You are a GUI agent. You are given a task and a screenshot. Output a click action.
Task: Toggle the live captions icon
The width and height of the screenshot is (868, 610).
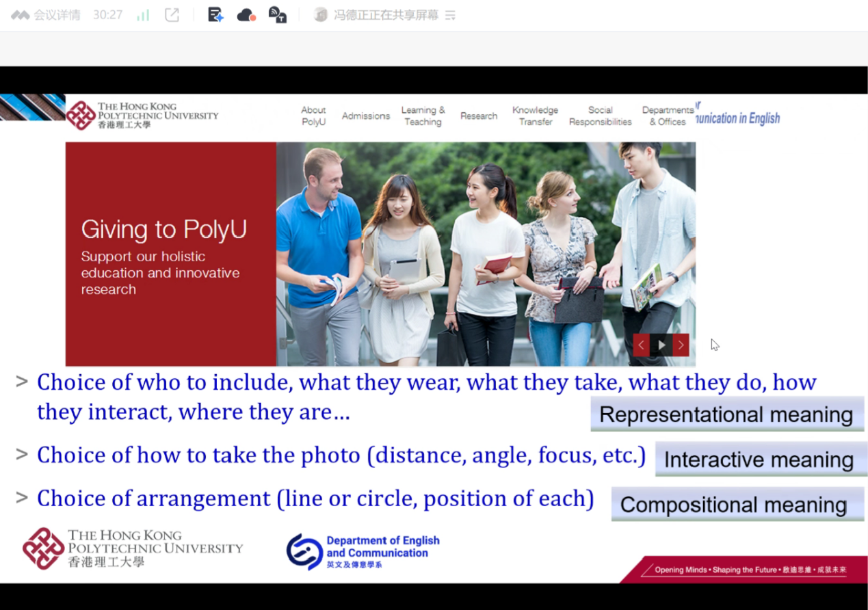277,15
